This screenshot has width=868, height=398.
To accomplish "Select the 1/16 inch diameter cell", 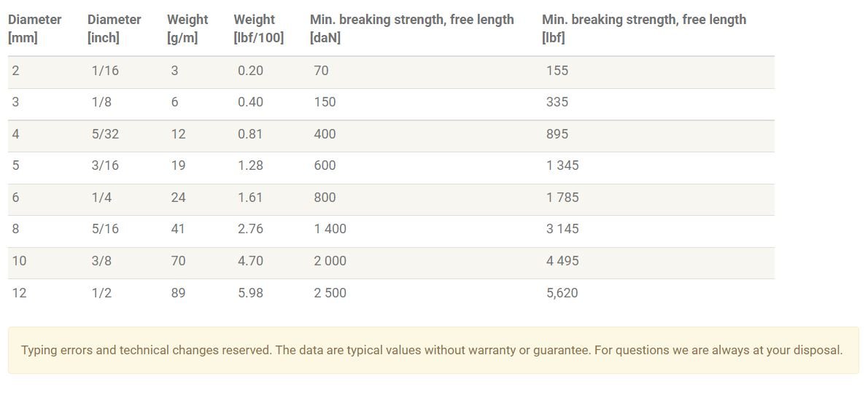I will pos(105,71).
